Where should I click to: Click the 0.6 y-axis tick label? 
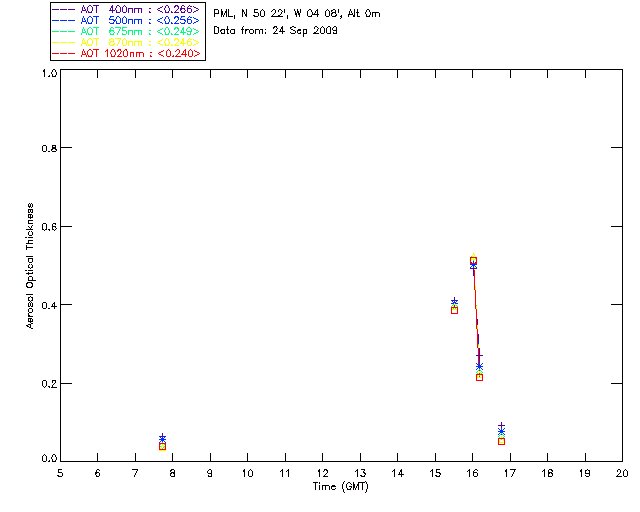point(49,227)
